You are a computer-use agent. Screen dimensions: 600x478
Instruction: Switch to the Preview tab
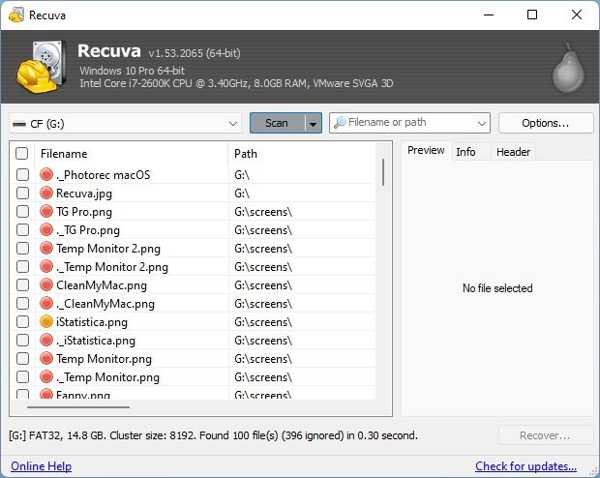426,150
